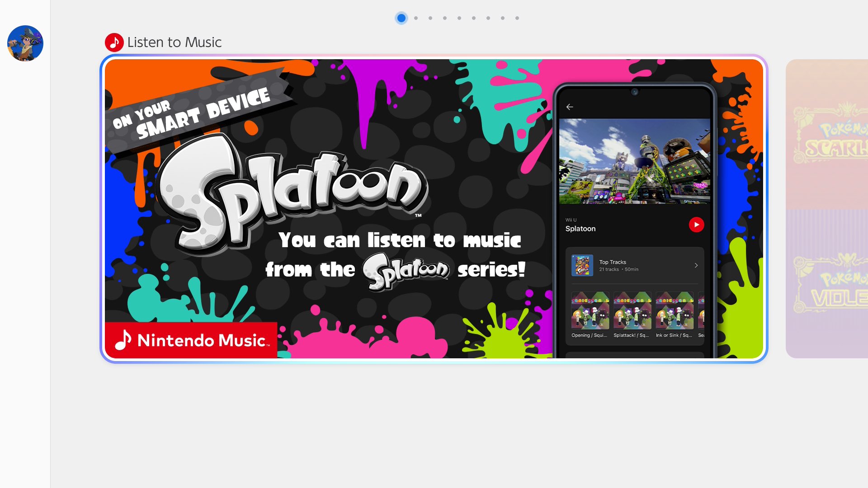The width and height of the screenshot is (868, 488).
Task: Select the second carousel page dot
Action: pos(416,18)
